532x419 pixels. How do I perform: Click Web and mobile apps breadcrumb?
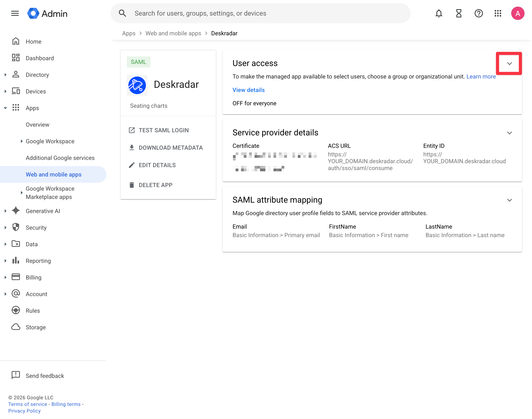(173, 33)
